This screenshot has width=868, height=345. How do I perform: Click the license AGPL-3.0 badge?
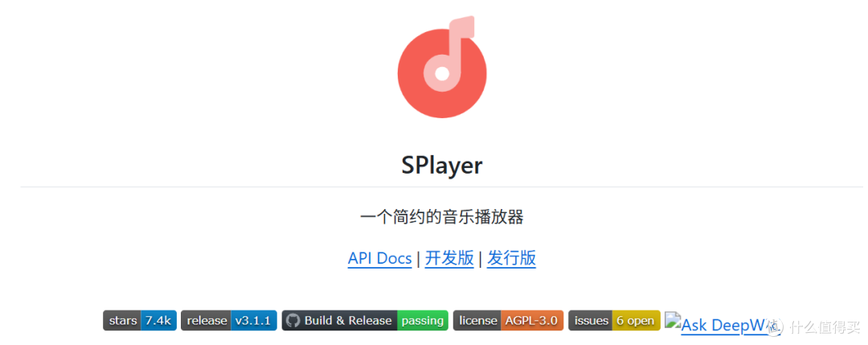point(508,320)
